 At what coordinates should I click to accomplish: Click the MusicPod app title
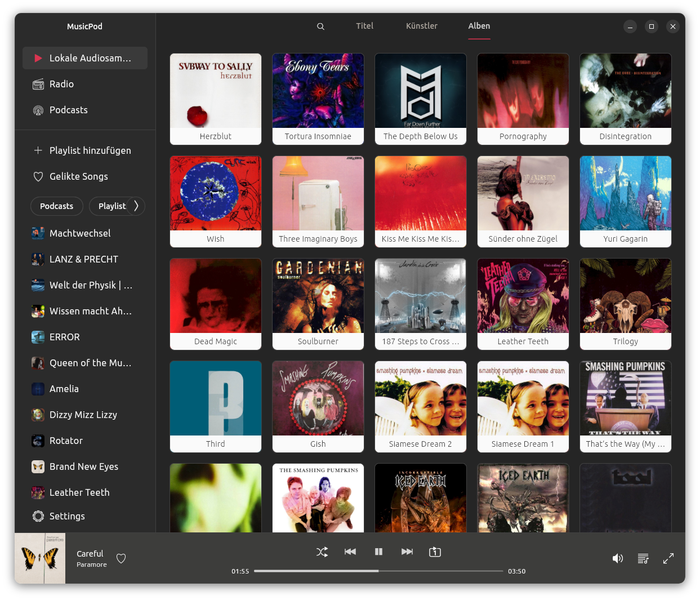click(x=84, y=26)
